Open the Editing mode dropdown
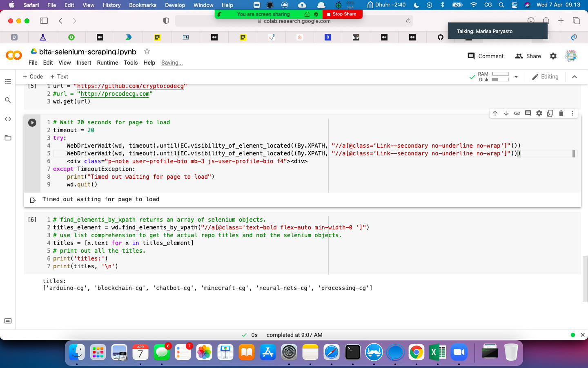Viewport: 588px width, 368px height. tap(545, 76)
